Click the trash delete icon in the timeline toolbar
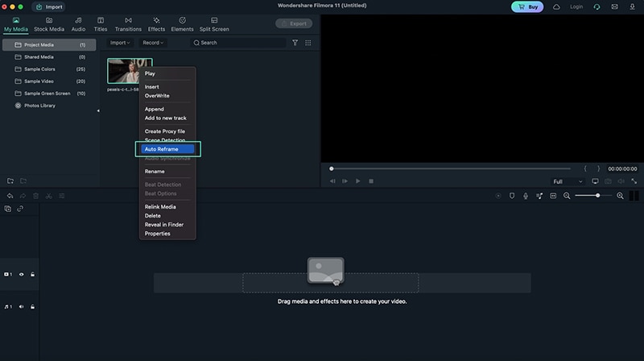644x361 pixels. 35,196
